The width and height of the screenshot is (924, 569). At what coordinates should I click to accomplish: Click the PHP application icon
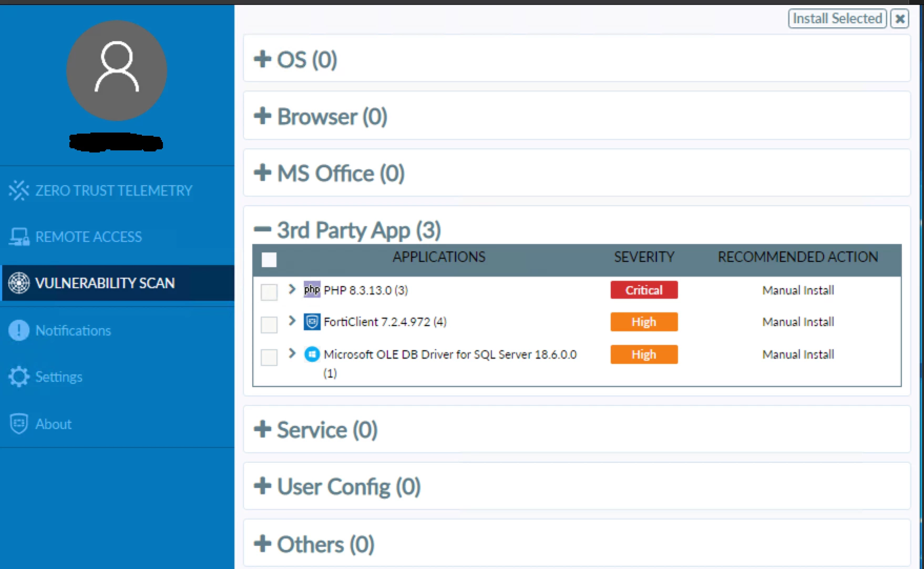pos(312,289)
